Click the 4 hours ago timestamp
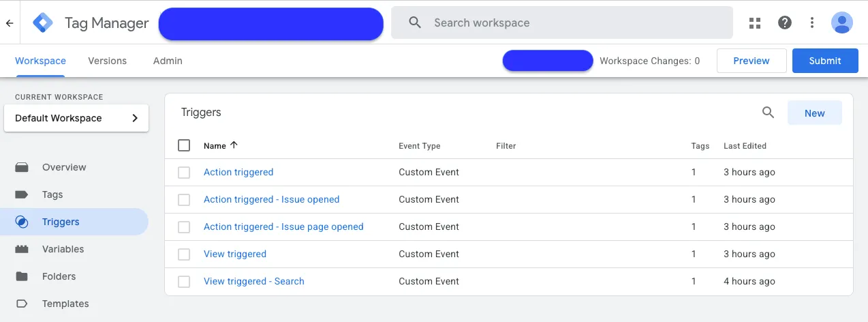Viewport: 868px width, 322px height. (749, 281)
